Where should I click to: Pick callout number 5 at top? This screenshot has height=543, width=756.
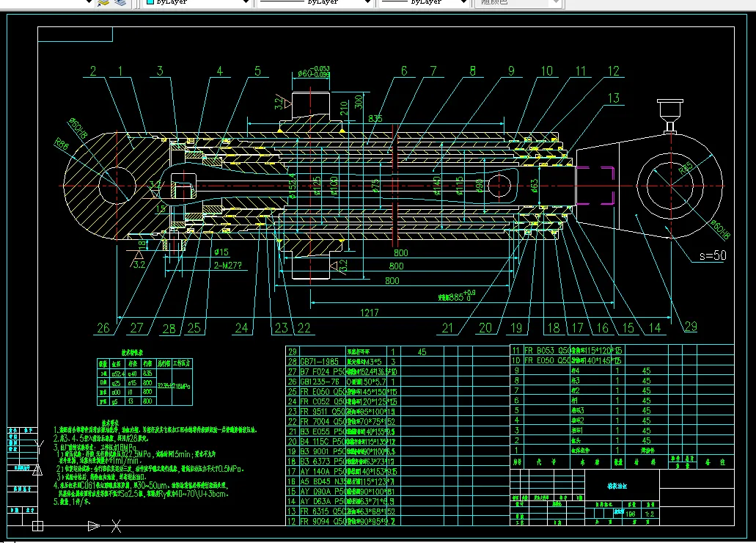pos(257,71)
